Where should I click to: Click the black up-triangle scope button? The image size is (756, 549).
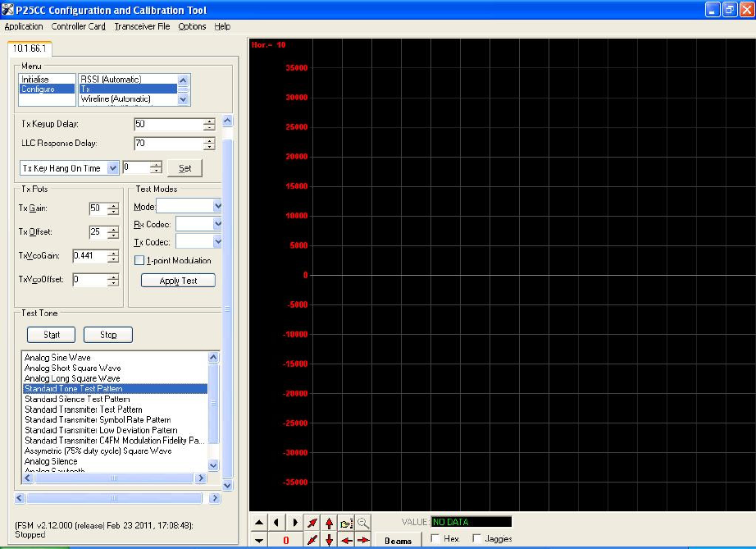259,522
